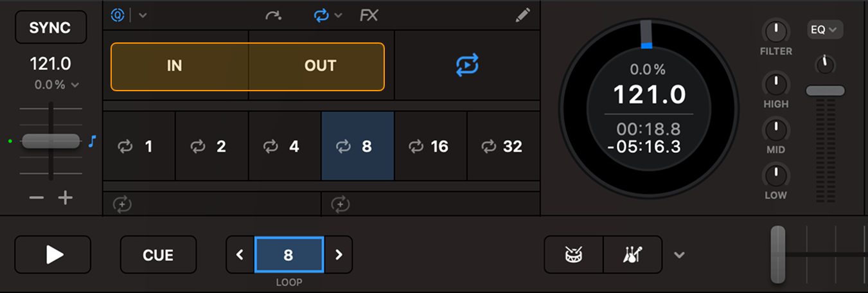The height and width of the screenshot is (293, 868).
Task: Click the pencil edit icon
Action: point(523,15)
